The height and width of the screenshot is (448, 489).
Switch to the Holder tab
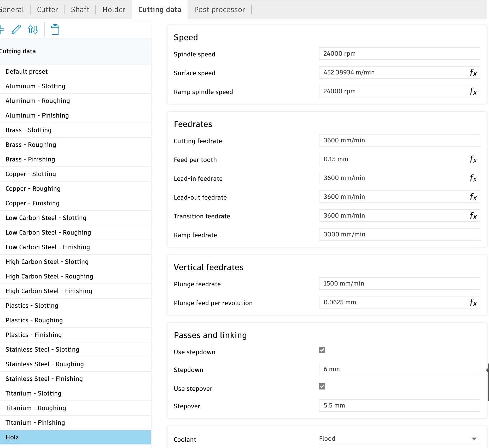tap(114, 10)
